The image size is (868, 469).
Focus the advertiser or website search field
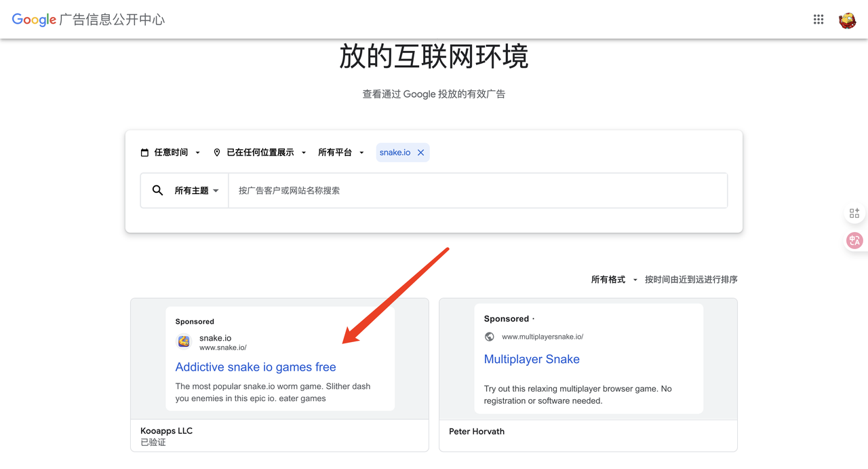click(x=477, y=191)
